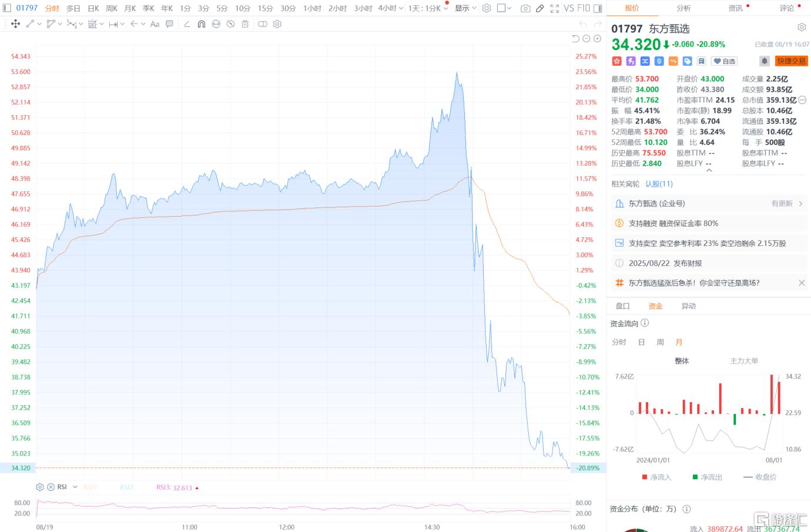Click the F10 button in top bar

(583, 8)
